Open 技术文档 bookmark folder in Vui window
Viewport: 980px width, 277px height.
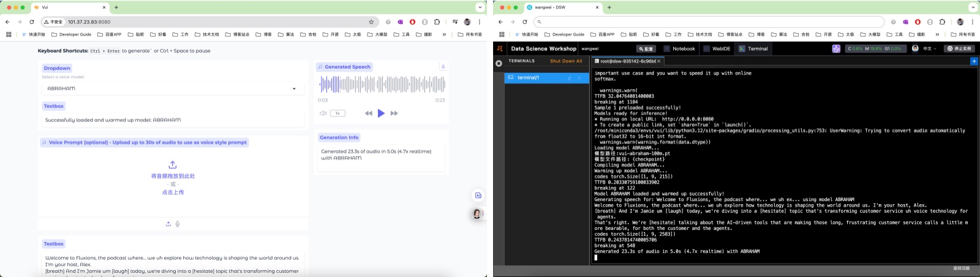[x=207, y=34]
